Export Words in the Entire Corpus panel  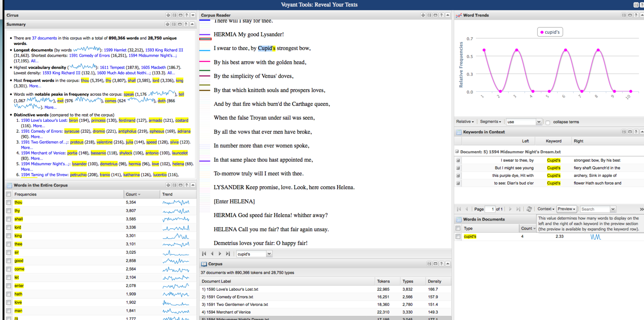pos(174,185)
